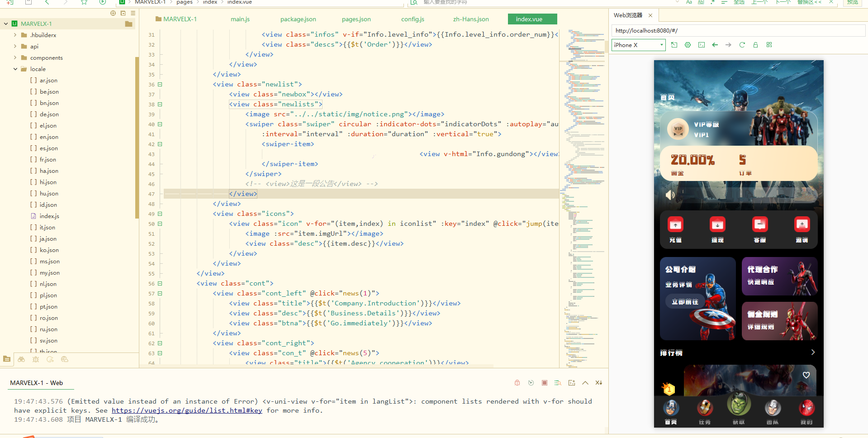Switch to the config.js editor tab

click(x=413, y=19)
